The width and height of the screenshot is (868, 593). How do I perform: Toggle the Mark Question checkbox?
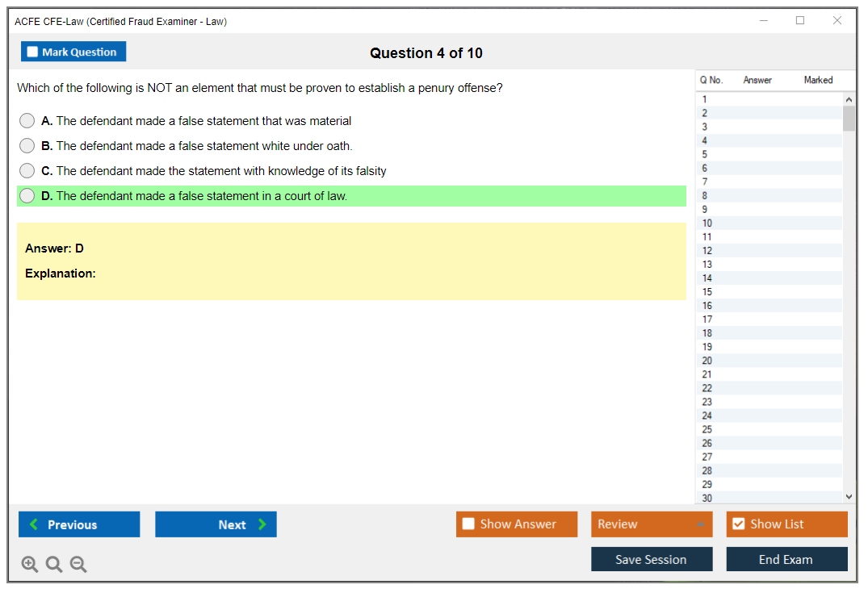click(x=33, y=52)
